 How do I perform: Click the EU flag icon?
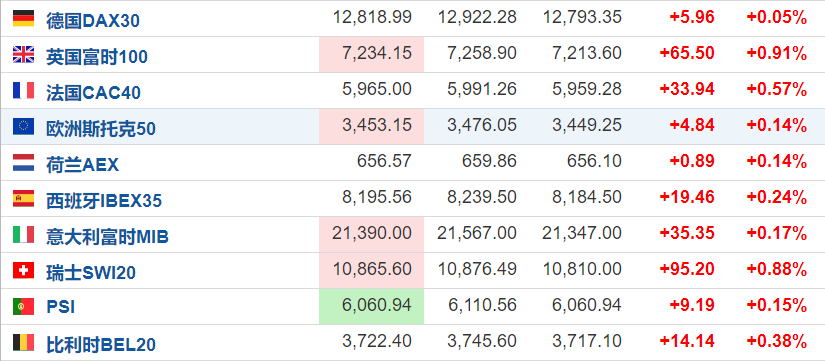[24, 126]
